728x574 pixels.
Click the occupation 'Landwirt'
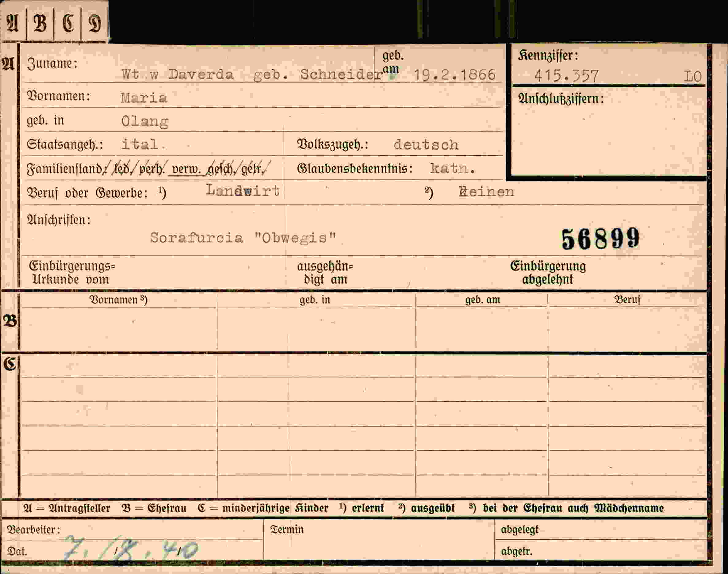tap(243, 190)
